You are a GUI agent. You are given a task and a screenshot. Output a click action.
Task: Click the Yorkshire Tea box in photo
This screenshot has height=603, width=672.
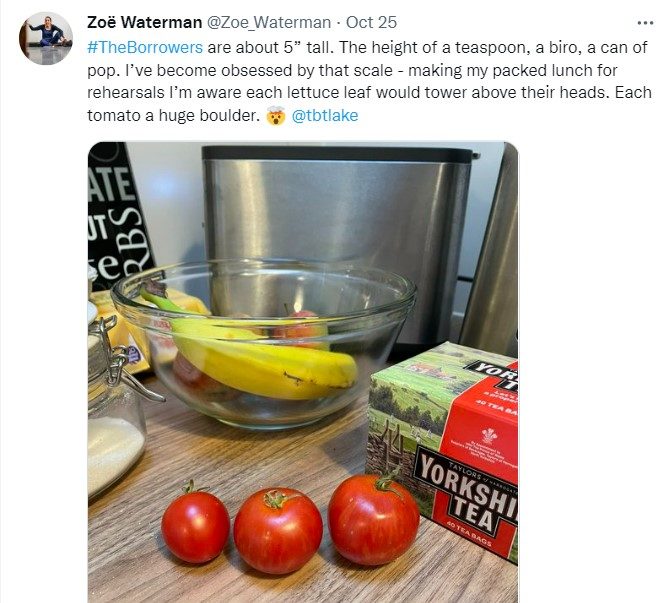(x=444, y=450)
